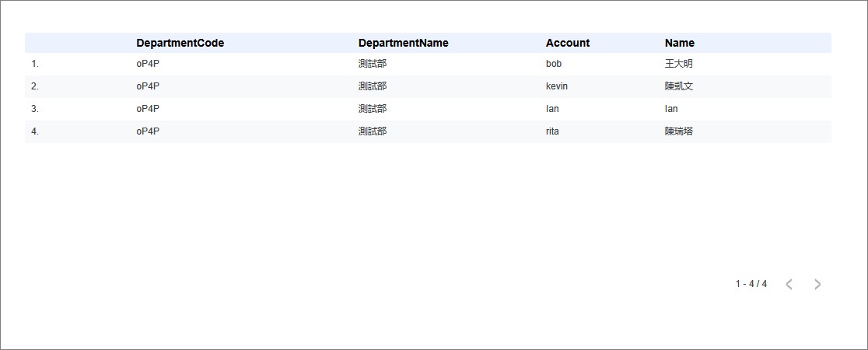Click the Name column header

[x=679, y=43]
